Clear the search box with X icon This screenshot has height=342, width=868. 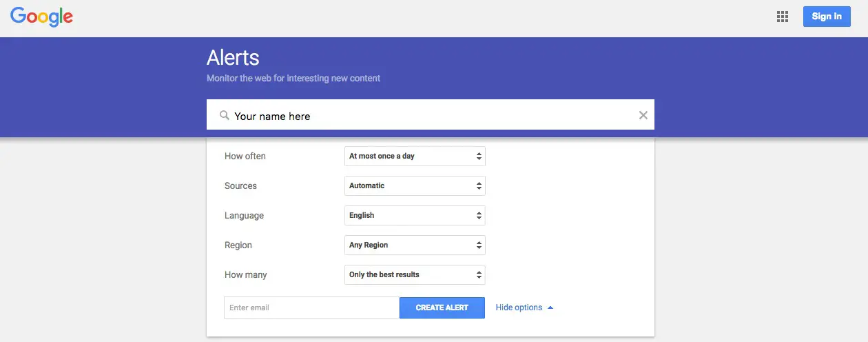click(643, 115)
